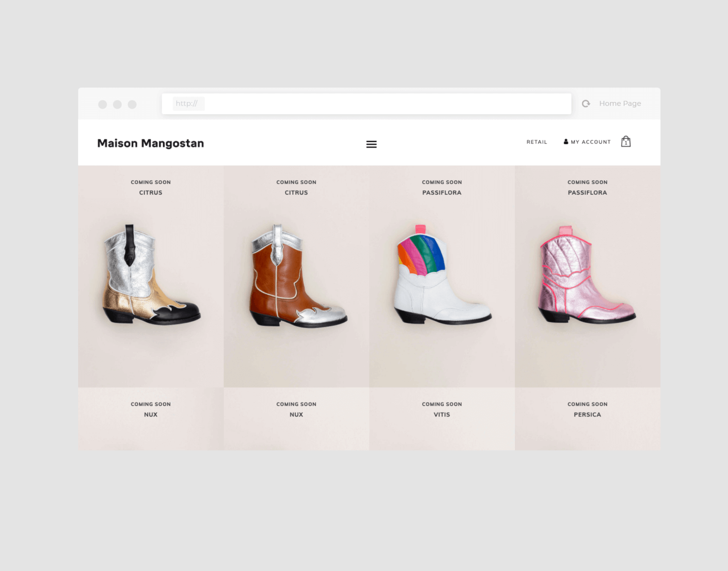The width and height of the screenshot is (728, 571).
Task: Open the Persica product tile
Action: (x=587, y=418)
